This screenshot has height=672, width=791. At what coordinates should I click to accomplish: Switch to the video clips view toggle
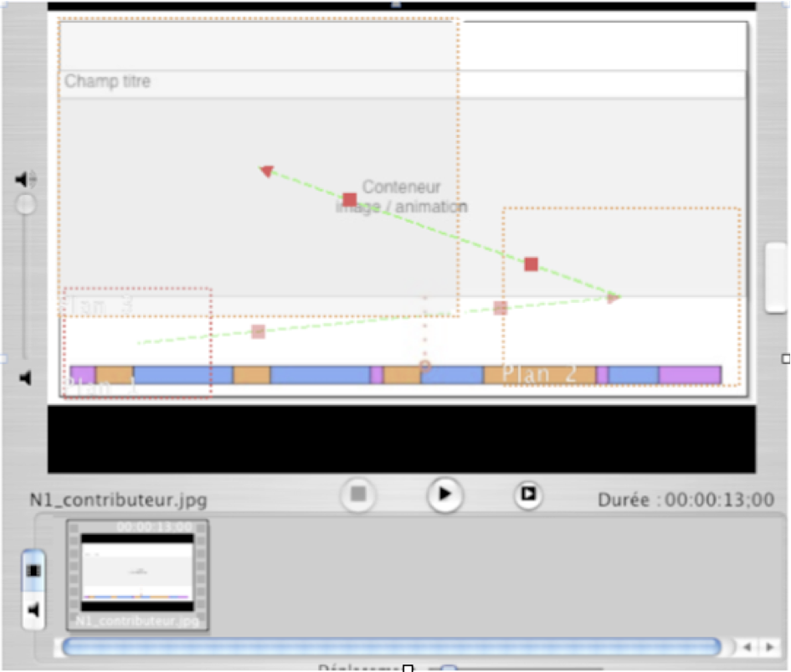click(x=33, y=571)
